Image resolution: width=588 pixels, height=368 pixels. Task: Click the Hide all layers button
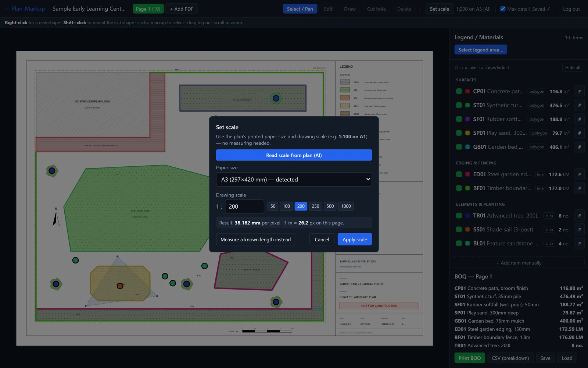(573, 68)
